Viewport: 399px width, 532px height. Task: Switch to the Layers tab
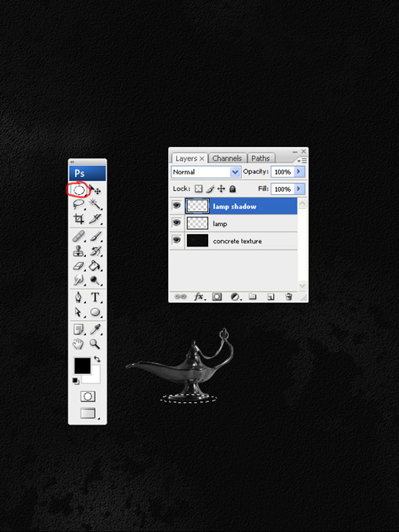pyautogui.click(x=186, y=159)
